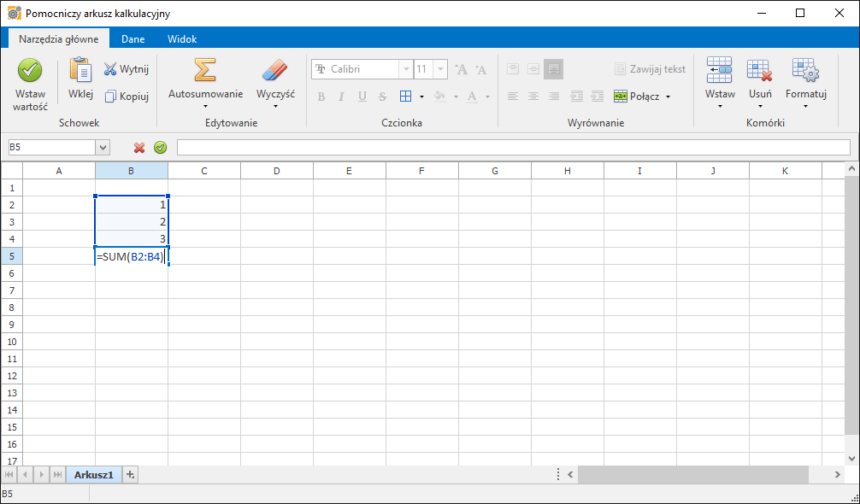
Task: Click the Wyczyść eraser icon
Action: coord(275,70)
